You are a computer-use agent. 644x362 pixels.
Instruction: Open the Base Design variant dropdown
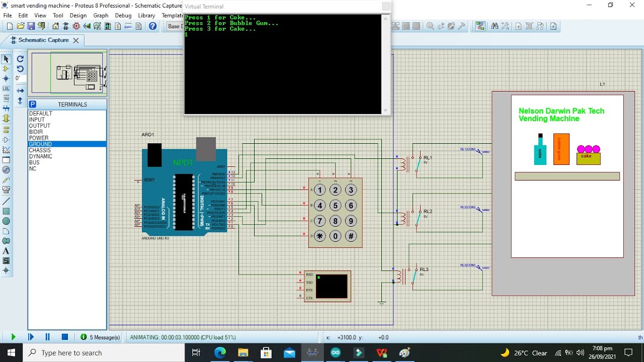(175, 26)
